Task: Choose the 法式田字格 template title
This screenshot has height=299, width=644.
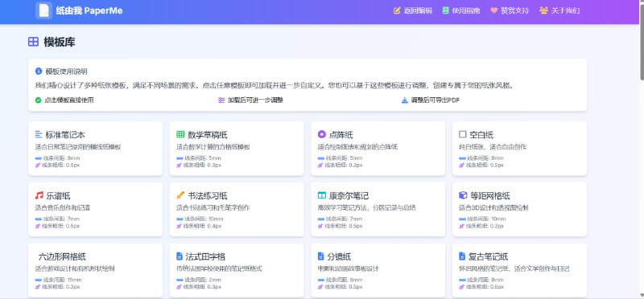Action: coord(205,256)
